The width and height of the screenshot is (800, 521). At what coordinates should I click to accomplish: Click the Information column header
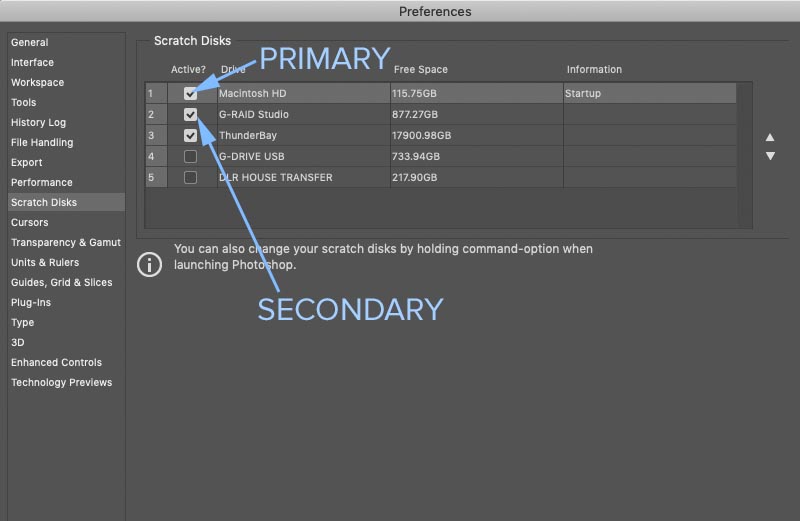pos(594,69)
